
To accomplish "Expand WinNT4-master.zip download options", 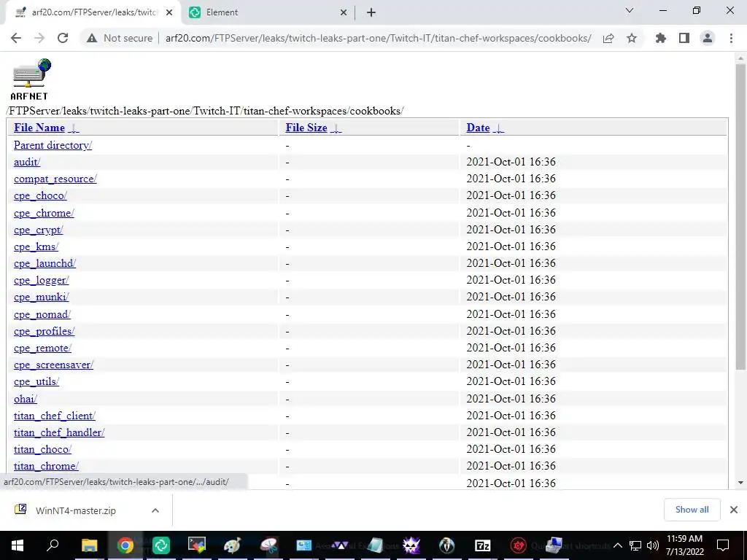I will pyautogui.click(x=155, y=510).
